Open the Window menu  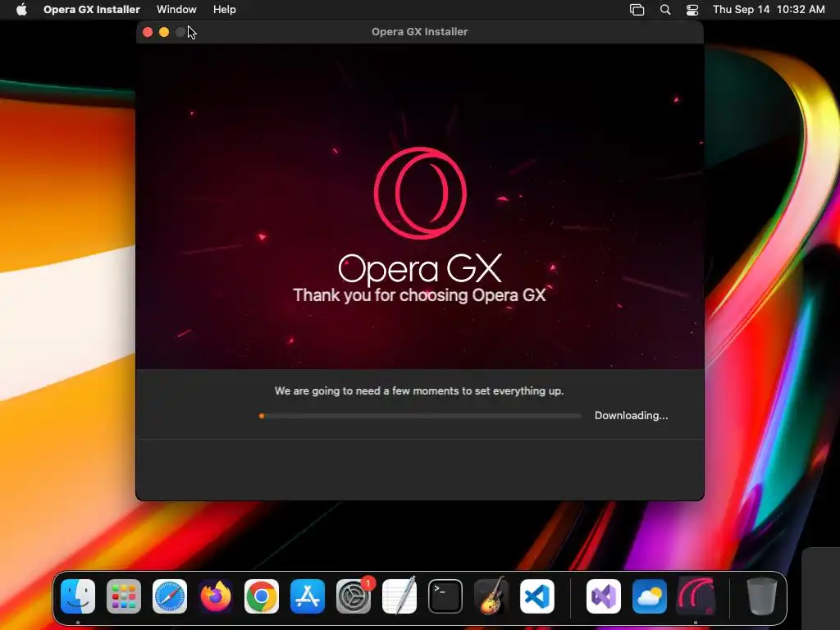click(176, 10)
